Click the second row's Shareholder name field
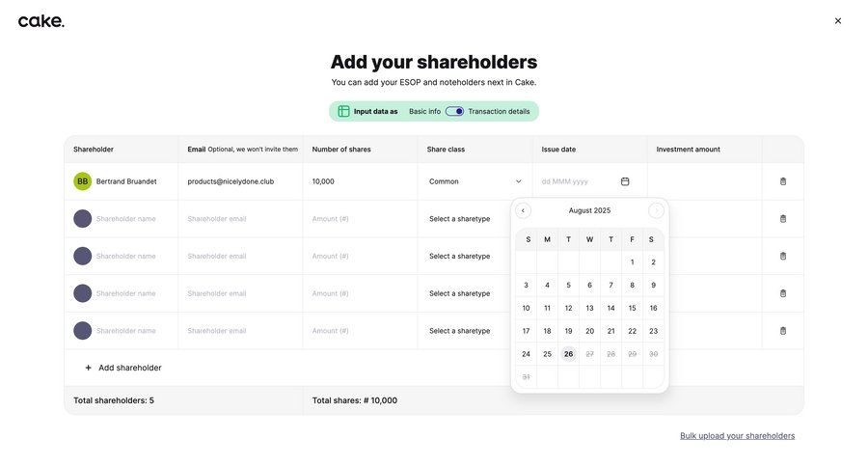Screen dimensions: 868x467 click(126, 219)
